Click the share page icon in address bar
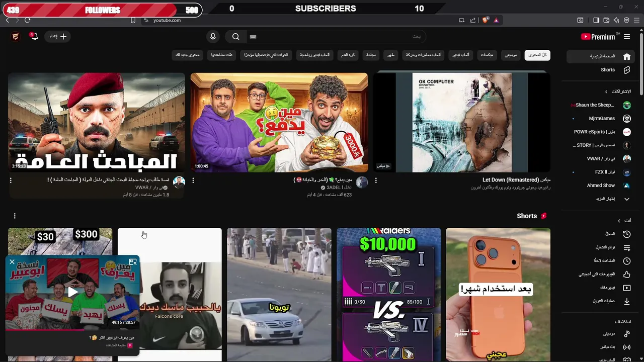Image resolution: width=644 pixels, height=362 pixels. click(473, 20)
